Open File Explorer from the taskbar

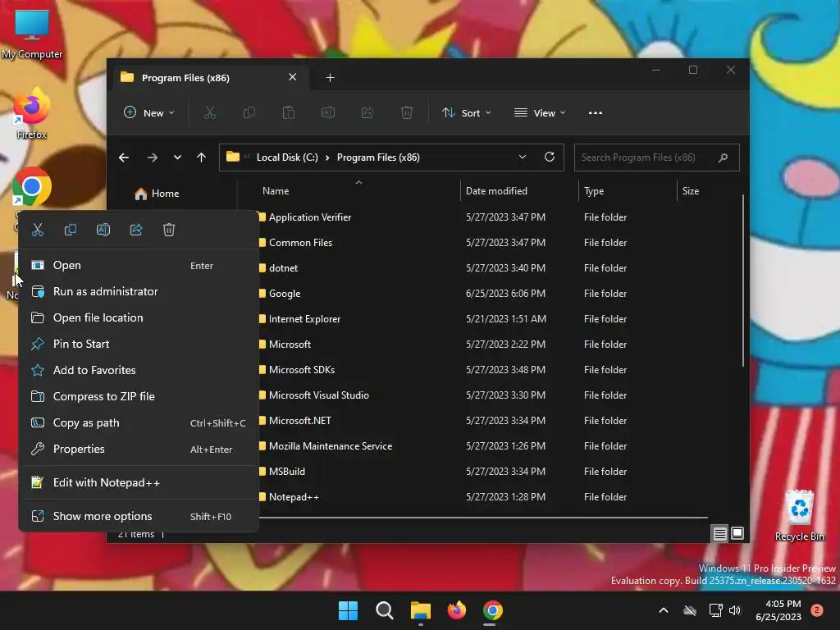click(421, 610)
